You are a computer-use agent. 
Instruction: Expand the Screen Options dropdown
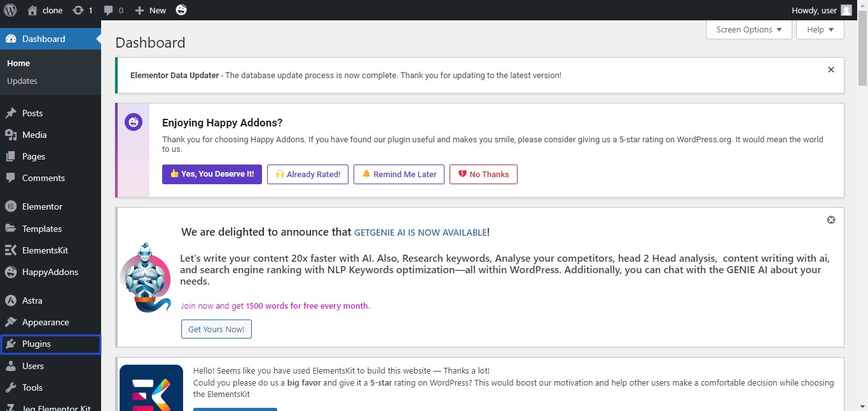[748, 30]
